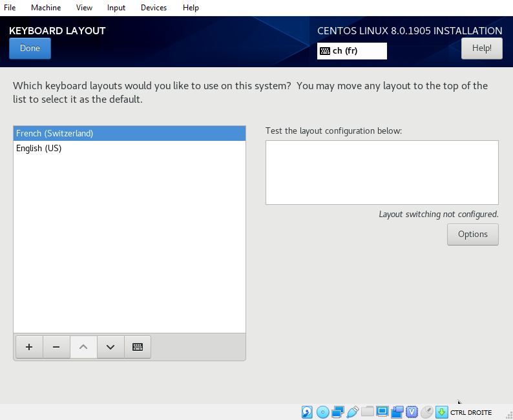Click the optical disc status icon
Screen dimensions: 513x420
[x=323, y=412]
